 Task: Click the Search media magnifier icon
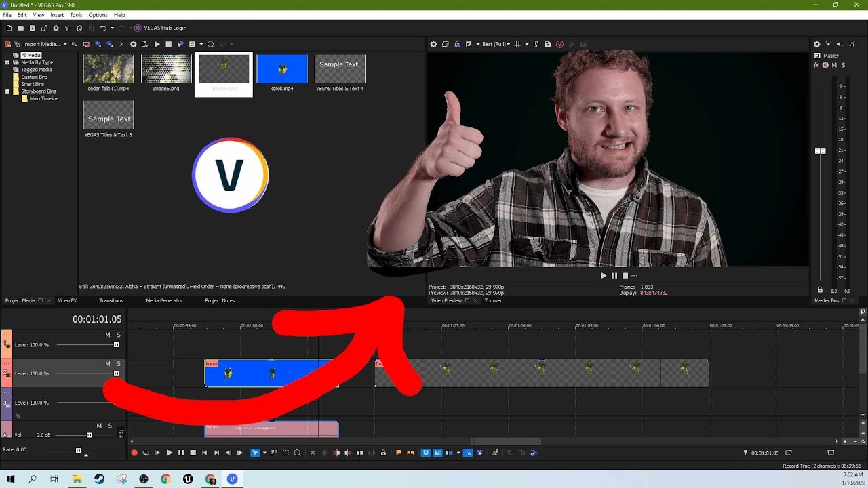211,44
